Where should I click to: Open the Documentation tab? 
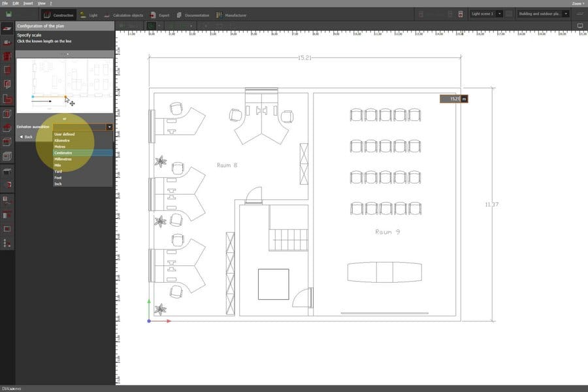(x=193, y=16)
